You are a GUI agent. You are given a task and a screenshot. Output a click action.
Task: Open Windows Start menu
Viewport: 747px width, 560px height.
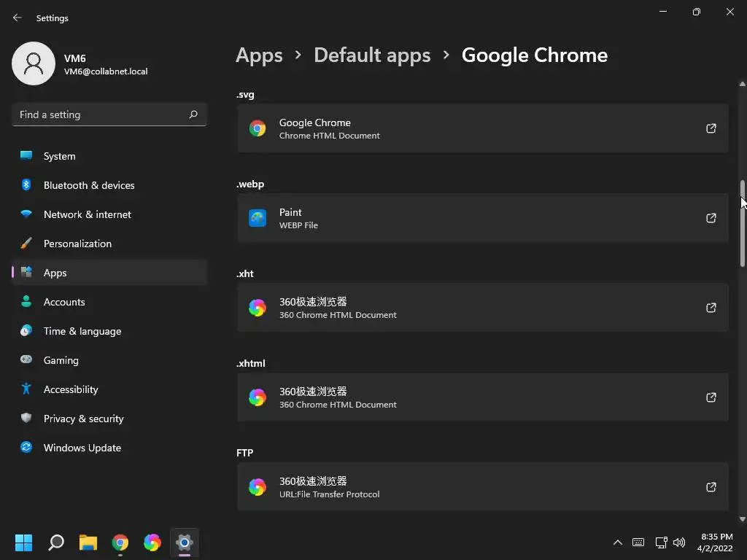(x=24, y=542)
